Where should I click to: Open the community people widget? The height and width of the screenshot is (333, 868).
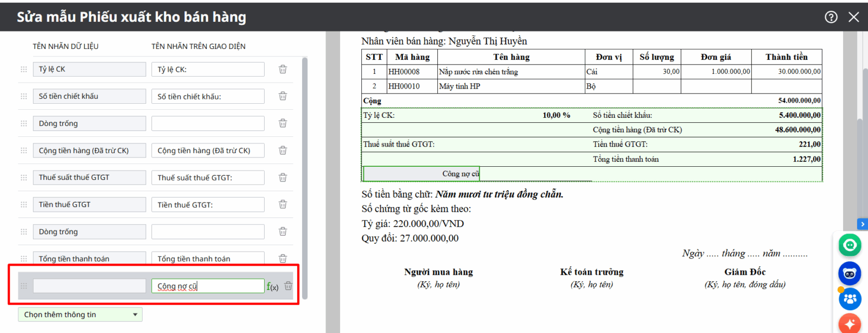click(x=850, y=299)
